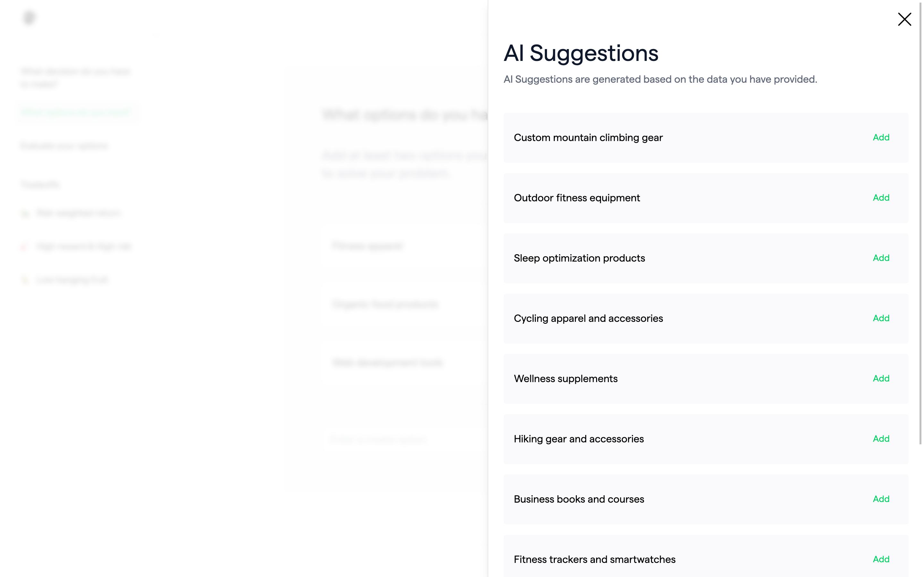The height and width of the screenshot is (577, 924).
Task: Add Sleep optimization products suggestion
Action: tap(881, 258)
